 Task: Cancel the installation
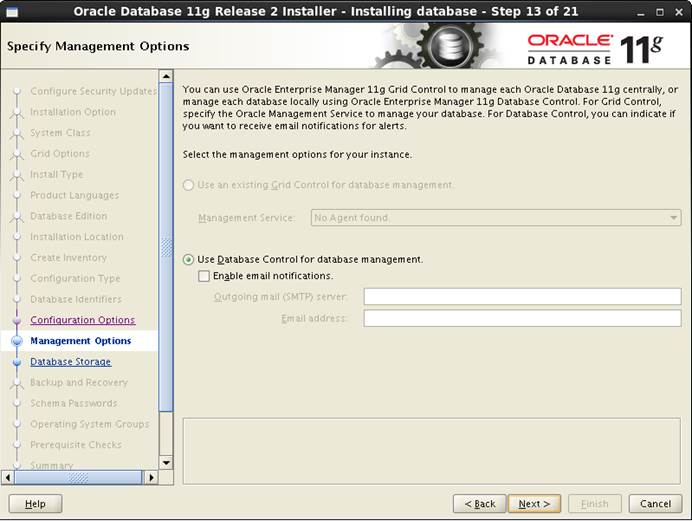[655, 504]
